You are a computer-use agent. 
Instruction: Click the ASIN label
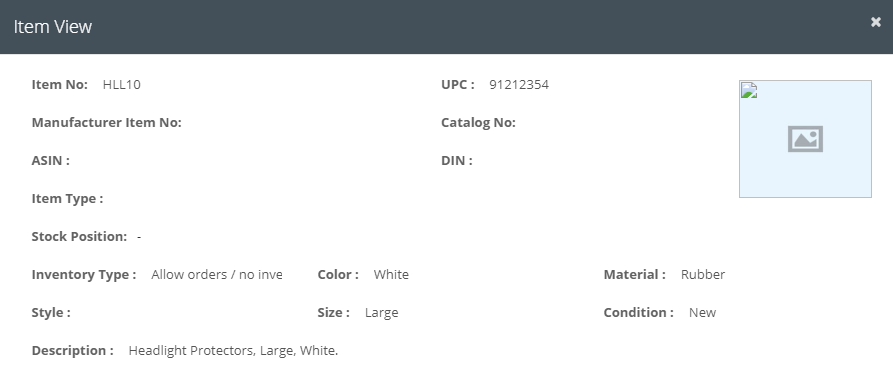click(50, 161)
